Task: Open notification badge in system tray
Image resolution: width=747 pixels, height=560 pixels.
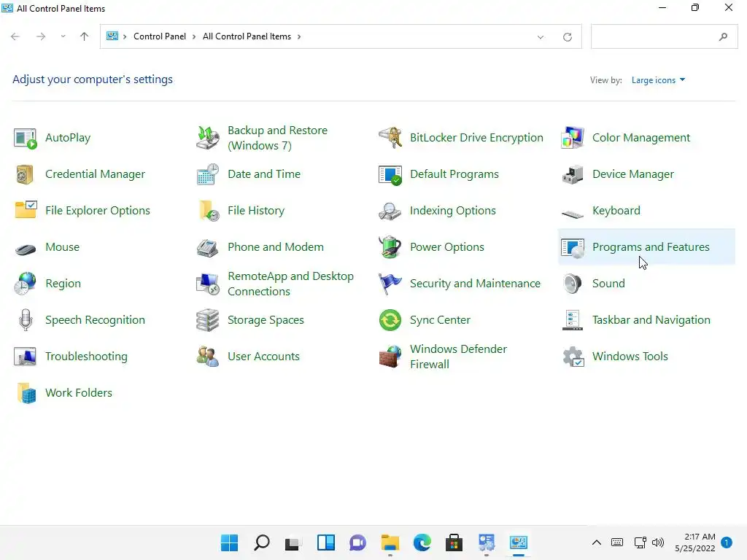Action: [x=727, y=542]
